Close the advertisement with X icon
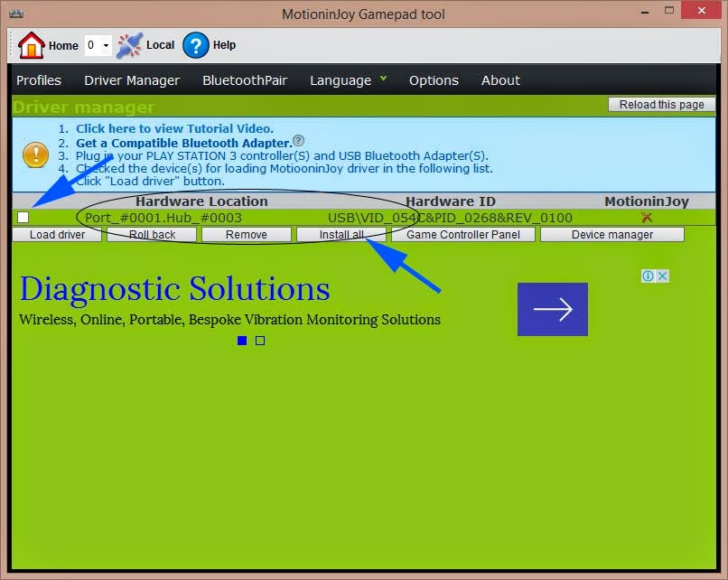 (663, 276)
